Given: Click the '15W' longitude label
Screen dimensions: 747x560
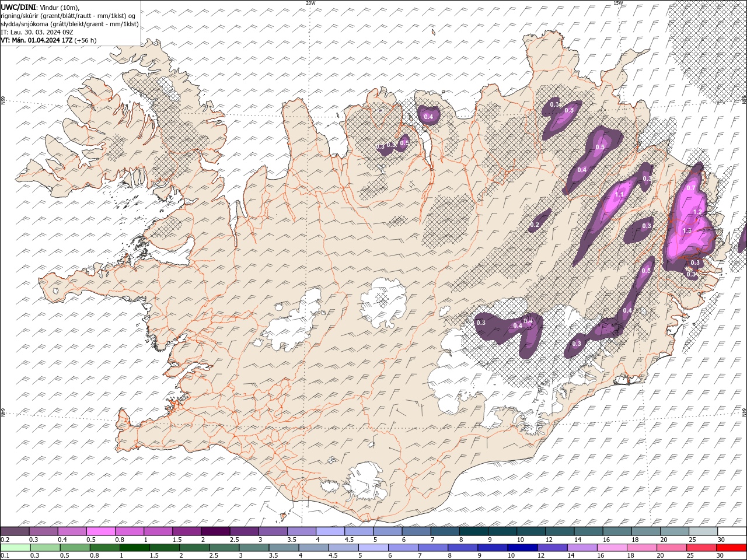Looking at the screenshot, I should 617,3.
